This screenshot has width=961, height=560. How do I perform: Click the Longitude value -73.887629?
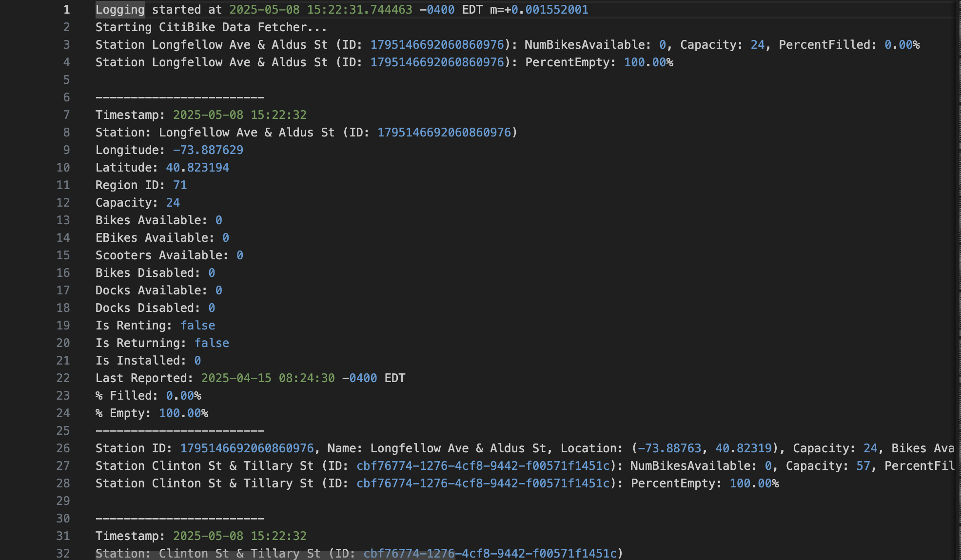click(x=208, y=150)
